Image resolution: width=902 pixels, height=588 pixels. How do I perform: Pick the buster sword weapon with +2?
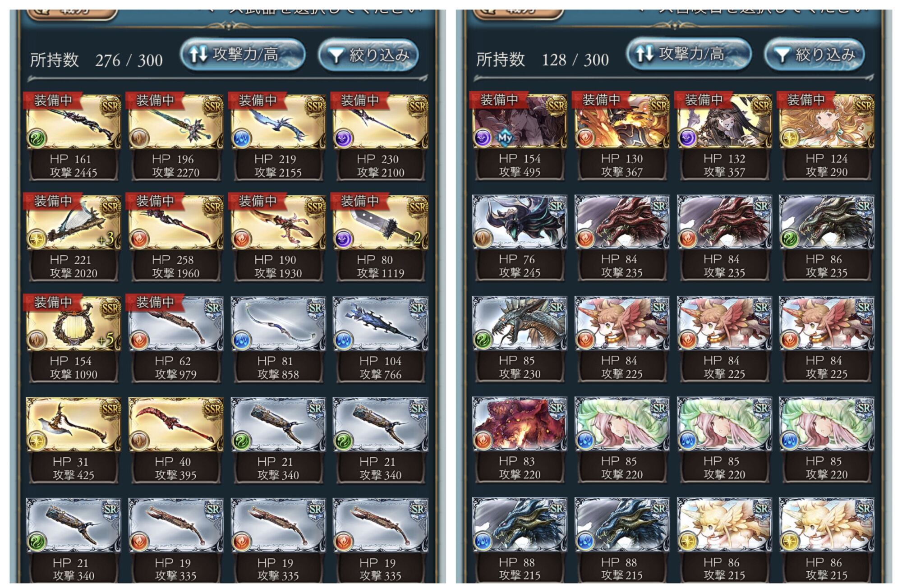pos(380,238)
